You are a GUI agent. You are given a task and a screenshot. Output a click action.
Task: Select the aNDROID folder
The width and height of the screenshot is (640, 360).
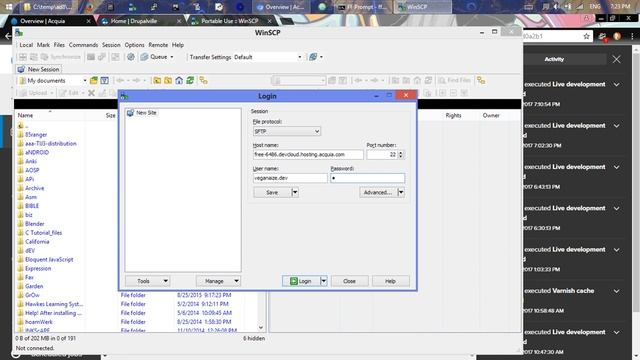pyautogui.click(x=37, y=152)
